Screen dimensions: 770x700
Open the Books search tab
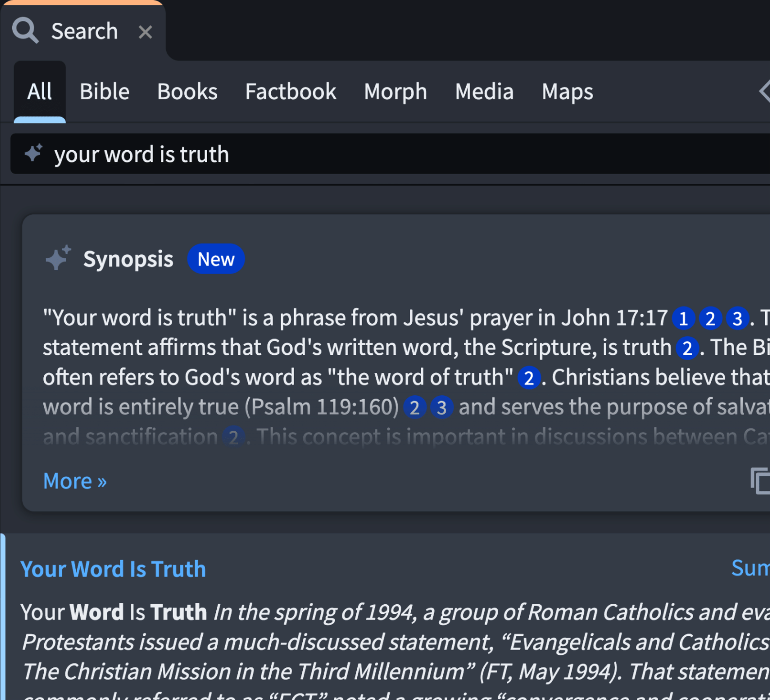coord(187,91)
